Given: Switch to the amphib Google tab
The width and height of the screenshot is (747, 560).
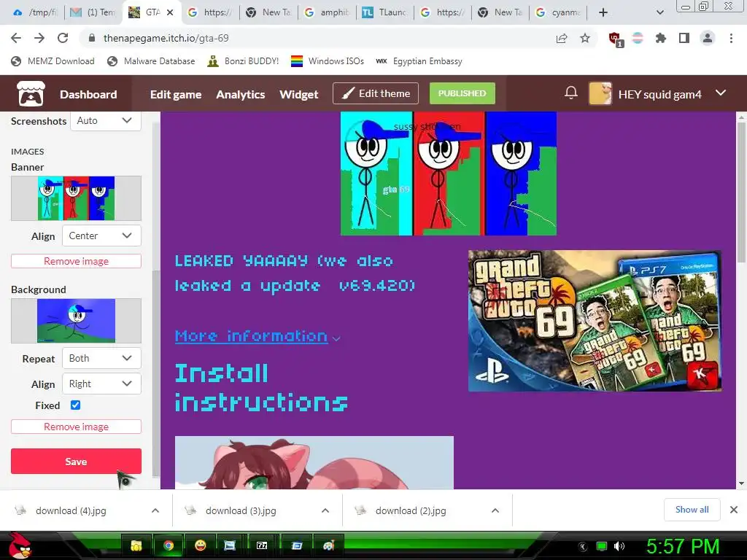Looking at the screenshot, I should tap(328, 12).
